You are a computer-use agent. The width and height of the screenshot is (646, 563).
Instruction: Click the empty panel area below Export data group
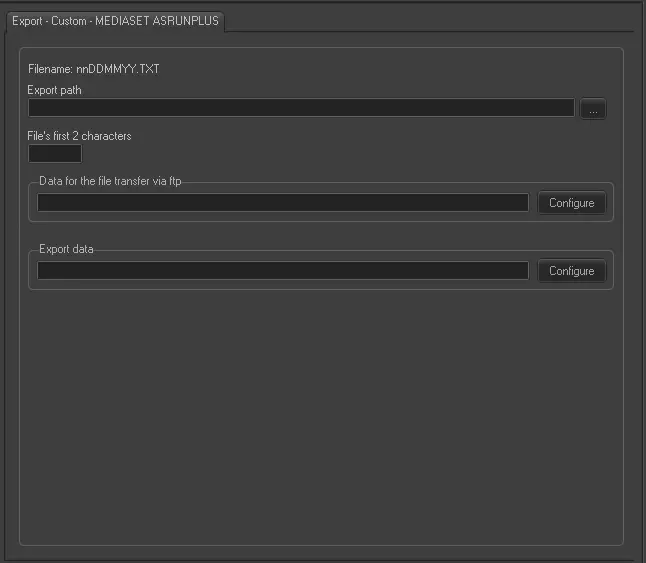tap(320, 420)
